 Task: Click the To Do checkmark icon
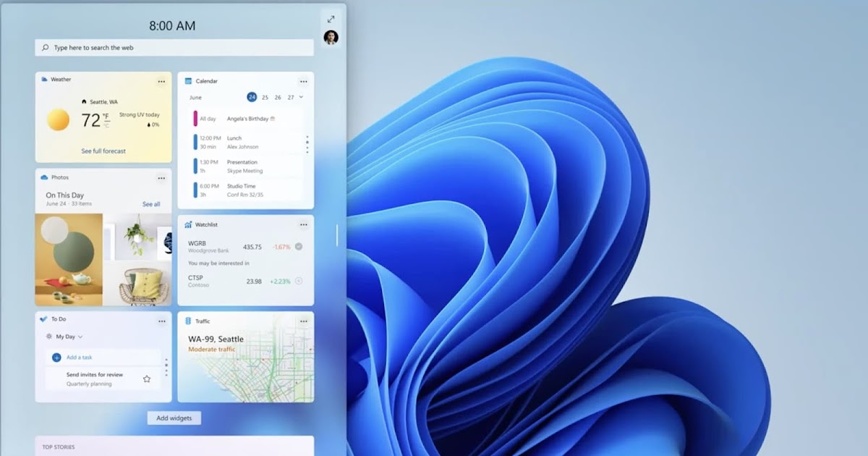(x=43, y=319)
